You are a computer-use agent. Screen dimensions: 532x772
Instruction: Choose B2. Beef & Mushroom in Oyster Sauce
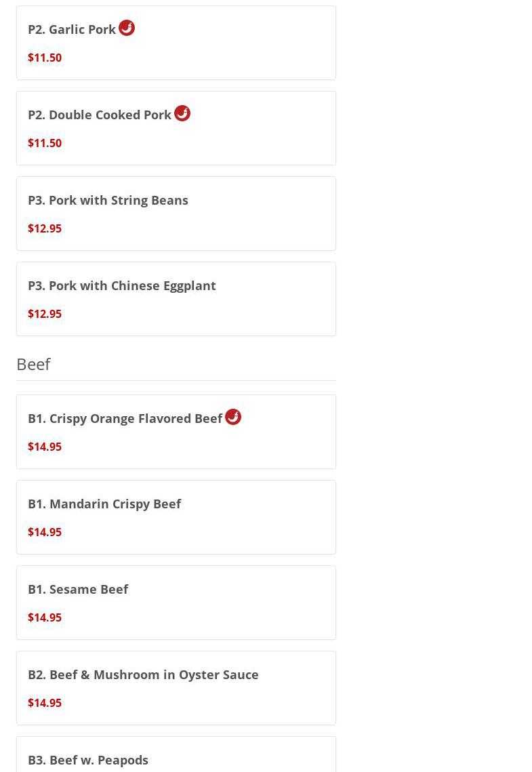143,674
